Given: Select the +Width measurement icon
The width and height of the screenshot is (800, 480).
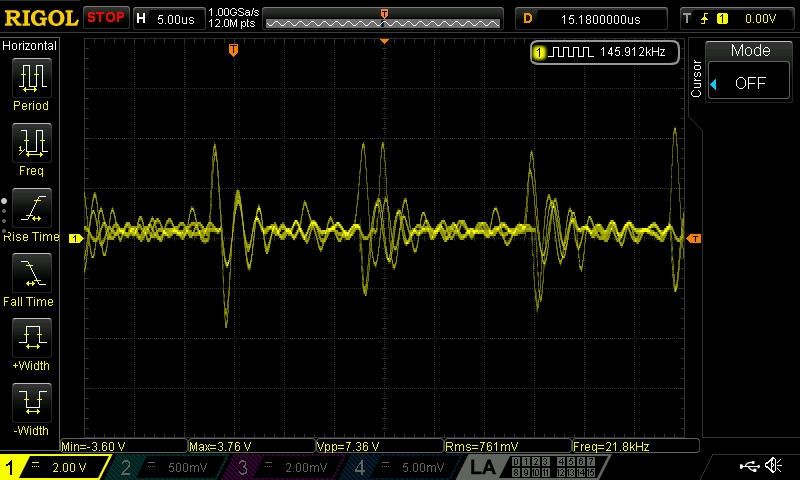Looking at the screenshot, I should (32, 337).
